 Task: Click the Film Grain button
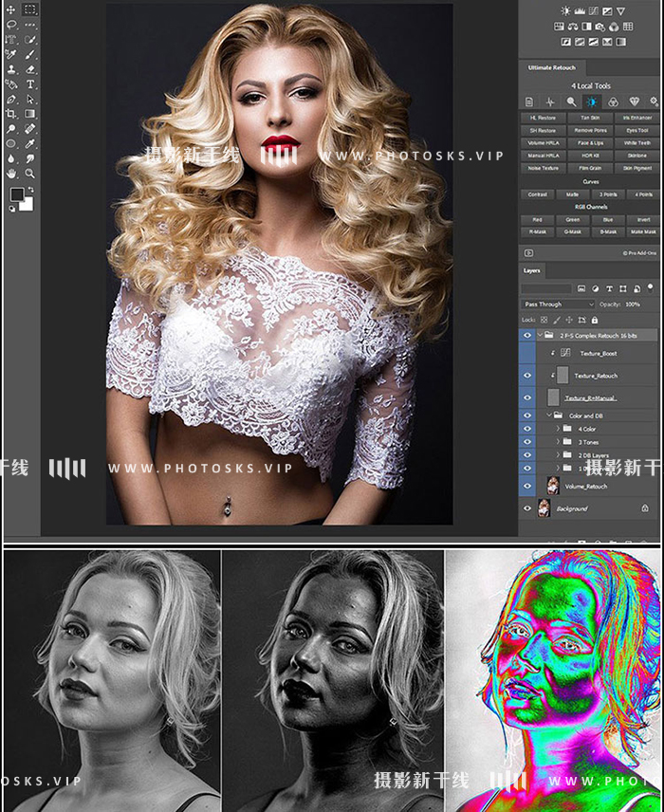tap(590, 168)
